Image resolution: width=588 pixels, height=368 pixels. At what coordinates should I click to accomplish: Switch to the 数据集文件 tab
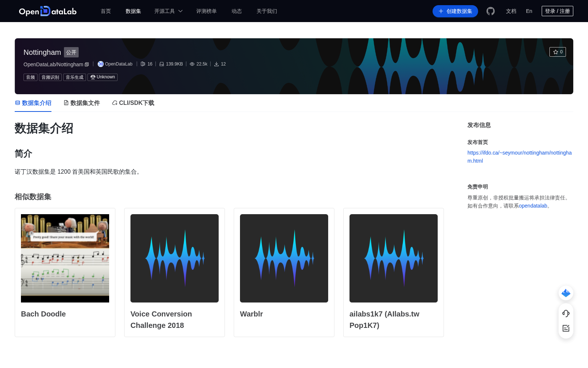(x=82, y=103)
